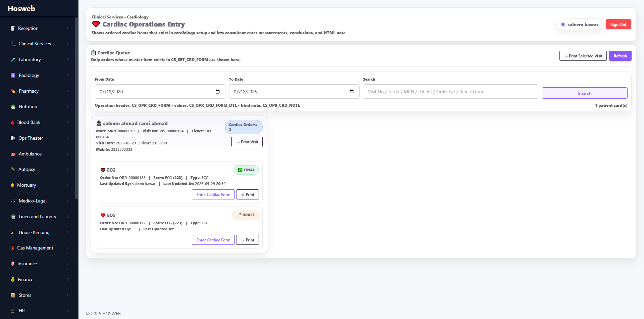The height and width of the screenshot is (319, 644).
Task: Click the Gas Management cylinder icon
Action: click(x=12, y=248)
